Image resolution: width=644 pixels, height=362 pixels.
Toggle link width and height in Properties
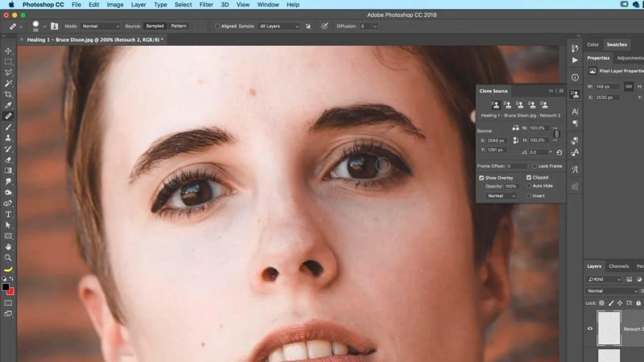(629, 86)
